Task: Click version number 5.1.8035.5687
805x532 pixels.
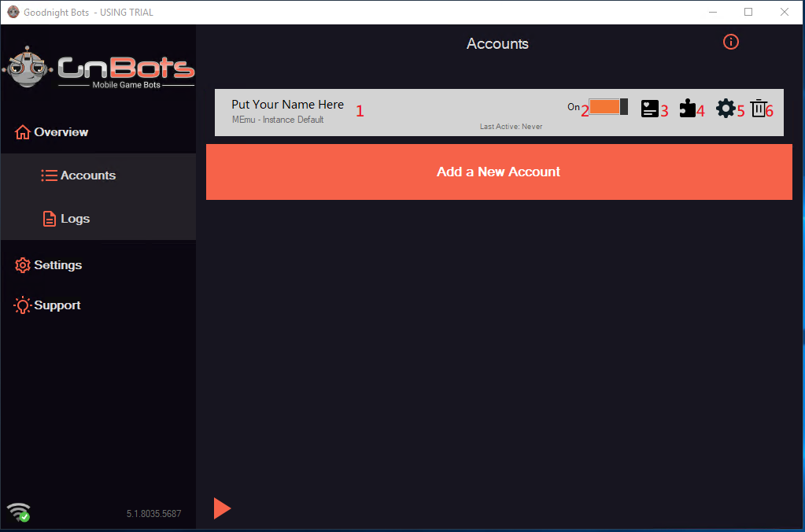Action: click(x=153, y=514)
